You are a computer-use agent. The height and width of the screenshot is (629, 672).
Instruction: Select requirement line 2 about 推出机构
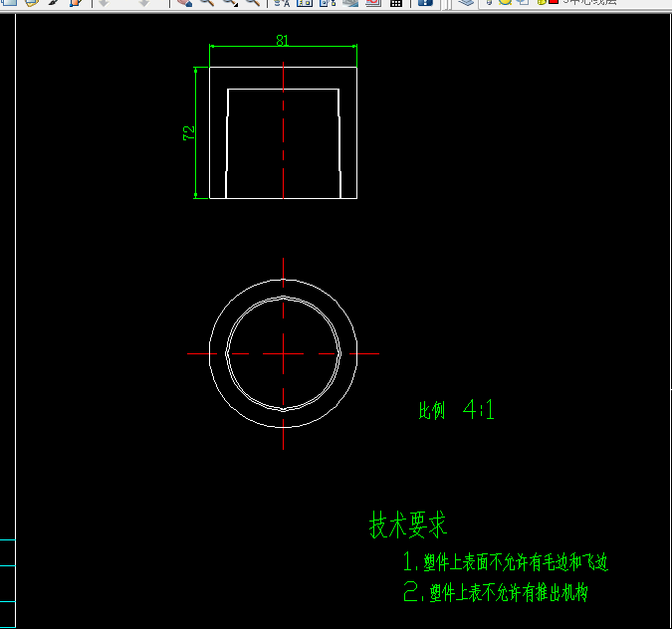click(x=496, y=592)
